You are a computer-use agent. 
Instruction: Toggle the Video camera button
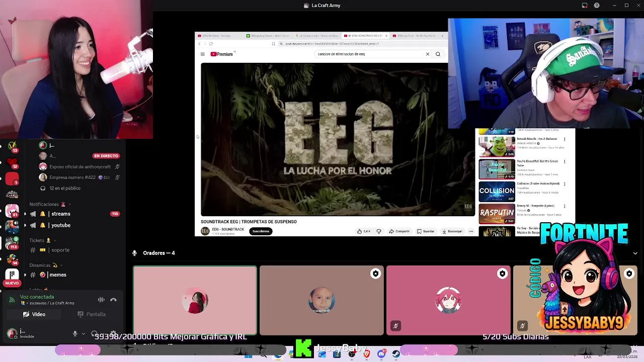[34, 314]
